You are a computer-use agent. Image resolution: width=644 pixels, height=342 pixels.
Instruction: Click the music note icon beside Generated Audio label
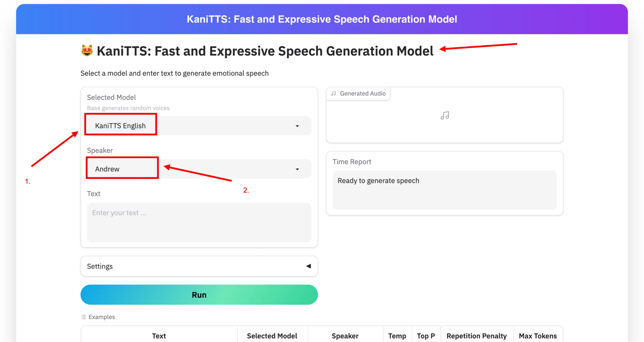tap(333, 93)
